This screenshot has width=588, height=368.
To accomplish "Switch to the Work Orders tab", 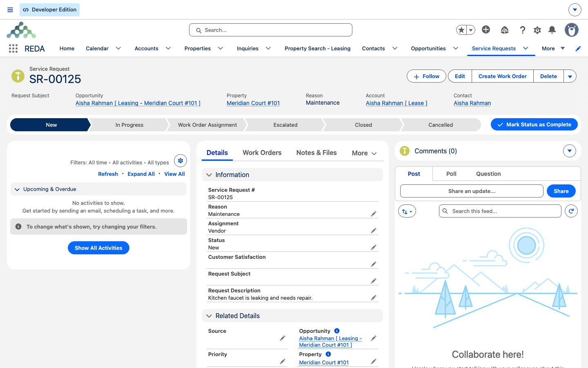I will (262, 153).
